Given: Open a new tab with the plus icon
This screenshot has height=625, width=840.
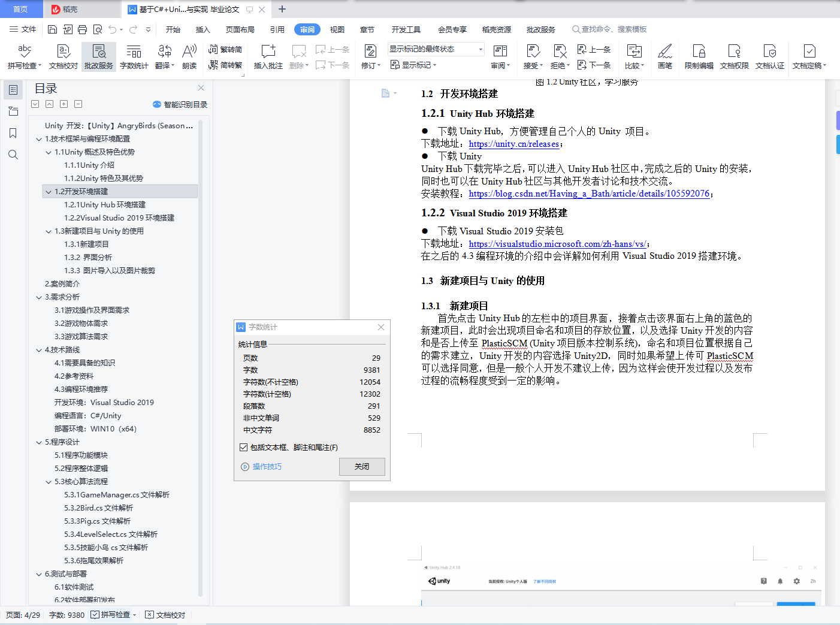Looking at the screenshot, I should point(282,9).
